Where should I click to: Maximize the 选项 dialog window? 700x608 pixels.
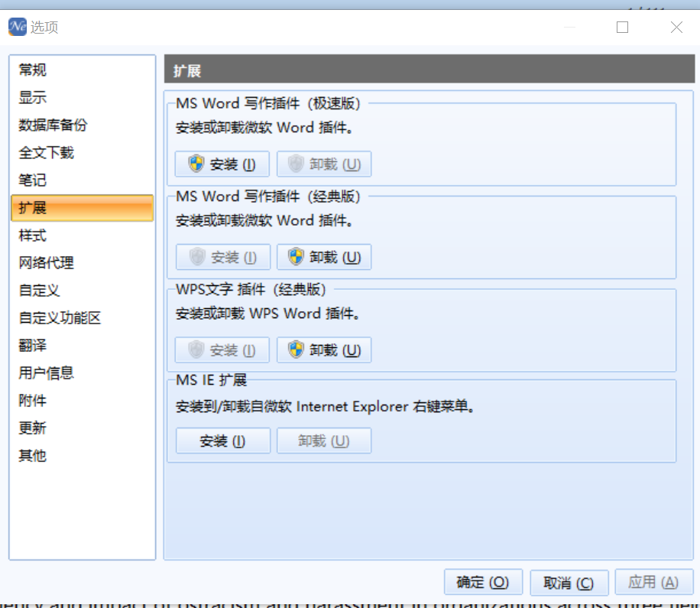(x=622, y=28)
